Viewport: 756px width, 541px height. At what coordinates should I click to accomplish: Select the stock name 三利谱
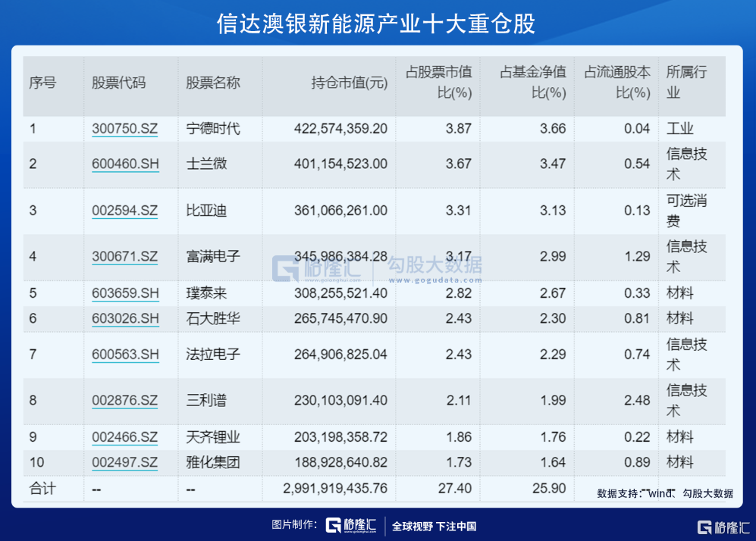[206, 400]
